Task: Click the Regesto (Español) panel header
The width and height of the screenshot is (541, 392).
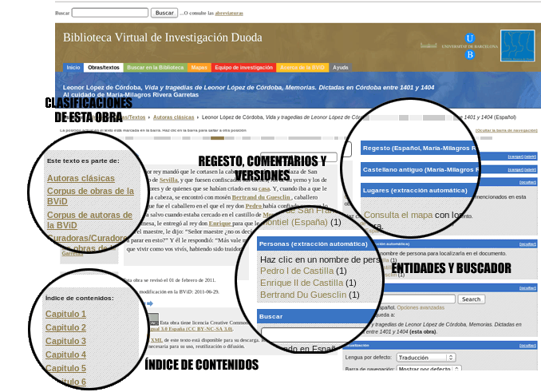Action: (419, 148)
